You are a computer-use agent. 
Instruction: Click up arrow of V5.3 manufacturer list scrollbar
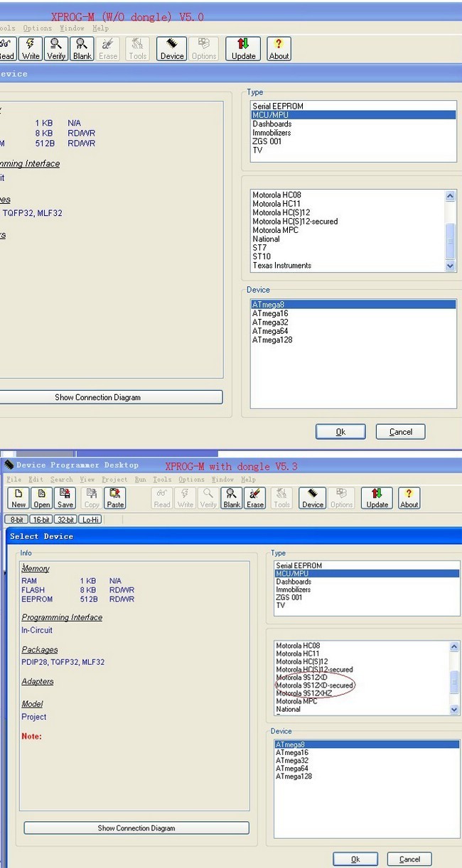[455, 646]
